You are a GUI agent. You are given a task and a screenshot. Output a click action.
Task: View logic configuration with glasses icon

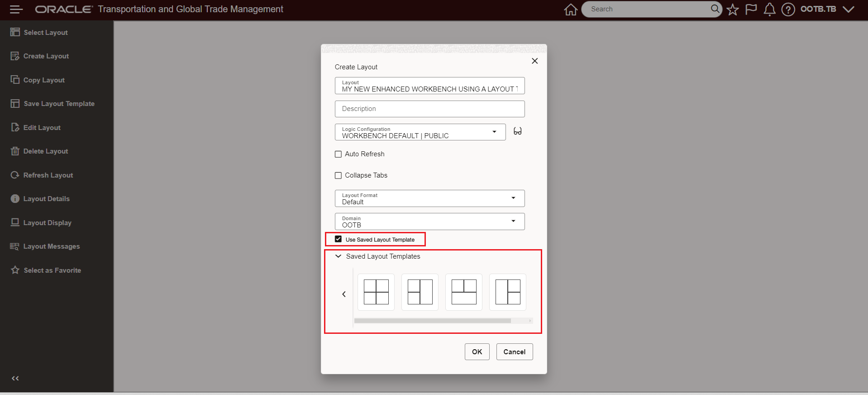[518, 131]
